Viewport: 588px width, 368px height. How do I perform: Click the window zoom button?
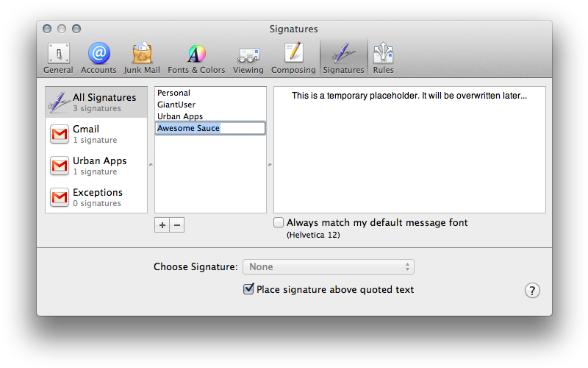pyautogui.click(x=76, y=29)
